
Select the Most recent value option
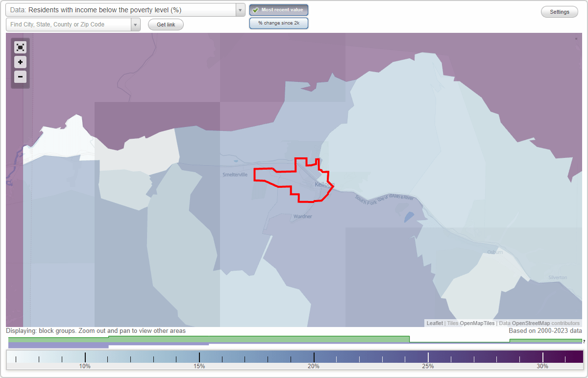(279, 10)
